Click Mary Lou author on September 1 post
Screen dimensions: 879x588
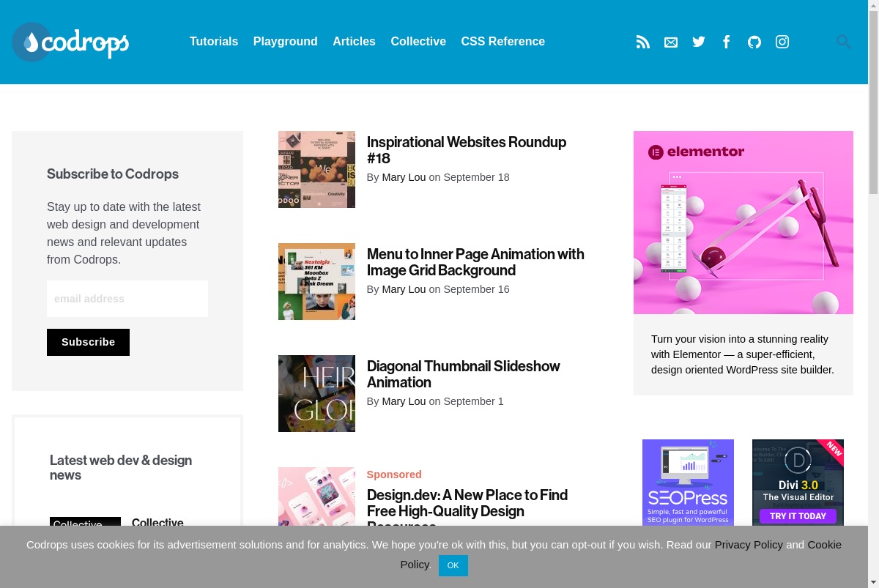(x=404, y=401)
